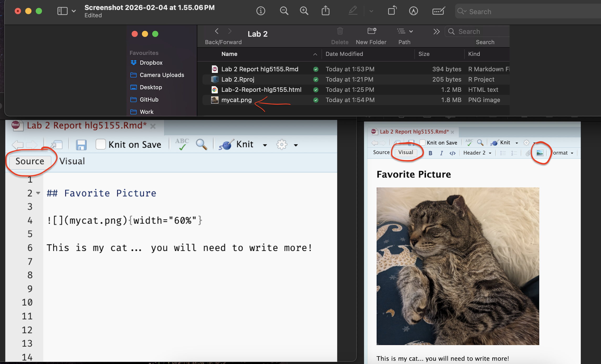Image resolution: width=601 pixels, height=364 pixels.
Task: Click the large ABC spell check icon
Action: point(182,144)
